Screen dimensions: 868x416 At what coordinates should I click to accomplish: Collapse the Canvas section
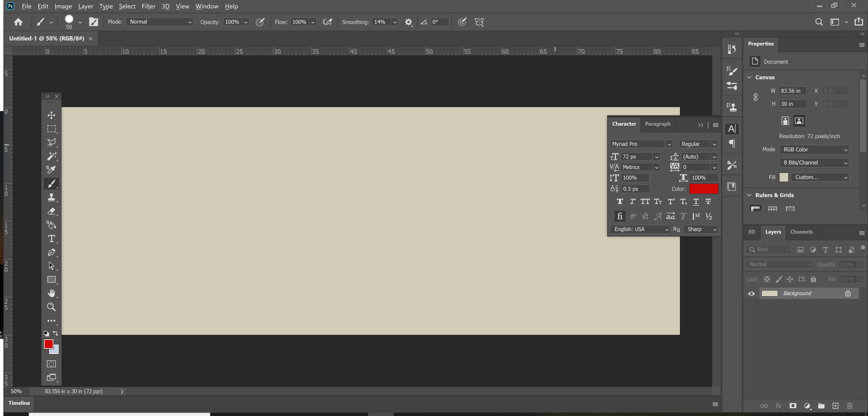(x=749, y=77)
